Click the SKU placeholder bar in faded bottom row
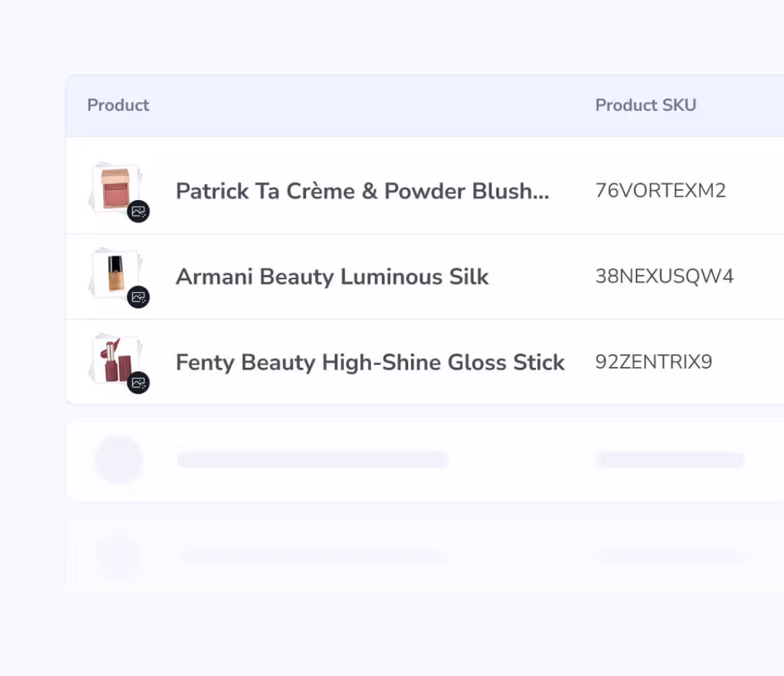The height and width of the screenshot is (676, 784). pyautogui.click(x=670, y=557)
